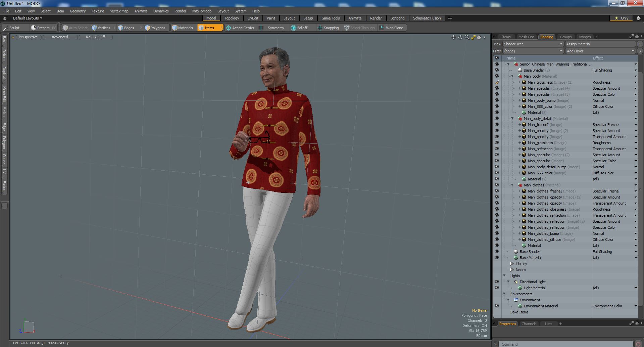This screenshot has width=644, height=347.
Task: Maximize the viewport with expand icon
Action: 473,37
